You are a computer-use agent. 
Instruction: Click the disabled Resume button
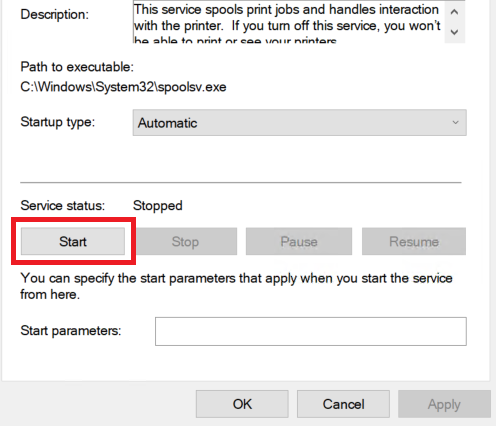click(x=414, y=242)
